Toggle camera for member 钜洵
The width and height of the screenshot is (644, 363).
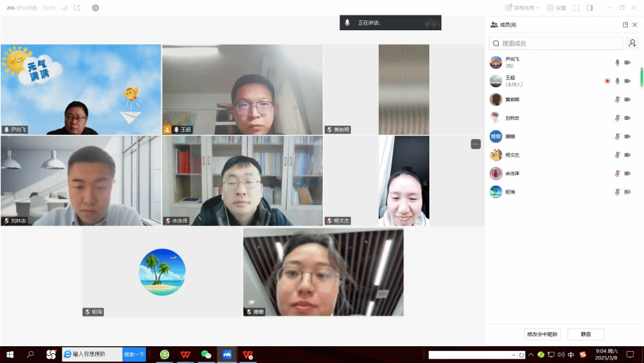627,192
